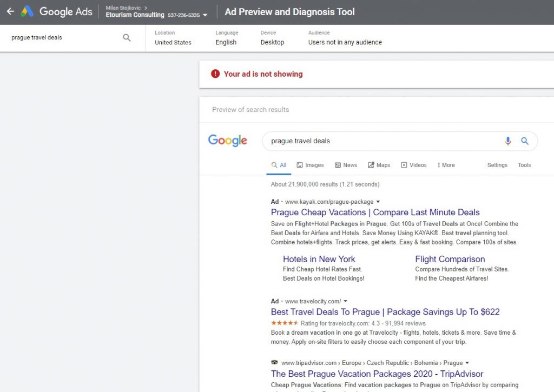Switch to the Videos tab
Image resolution: width=554 pixels, height=392 pixels.
(x=414, y=165)
